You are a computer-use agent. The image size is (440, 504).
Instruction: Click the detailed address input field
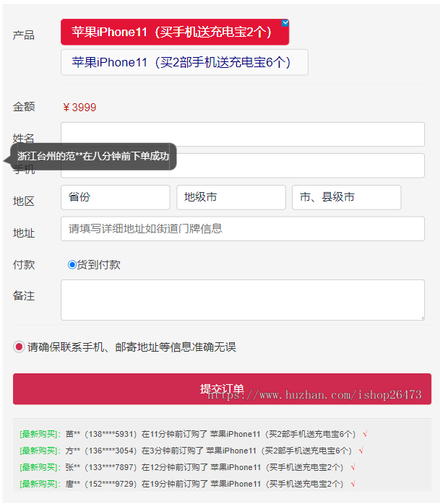pyautogui.click(x=243, y=229)
